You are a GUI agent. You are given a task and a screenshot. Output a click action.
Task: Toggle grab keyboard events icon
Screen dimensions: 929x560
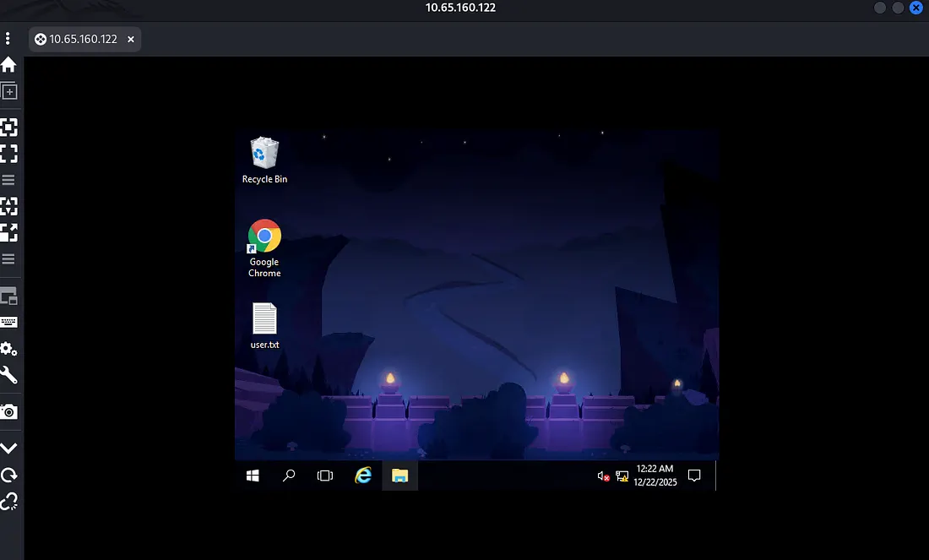[8, 322]
